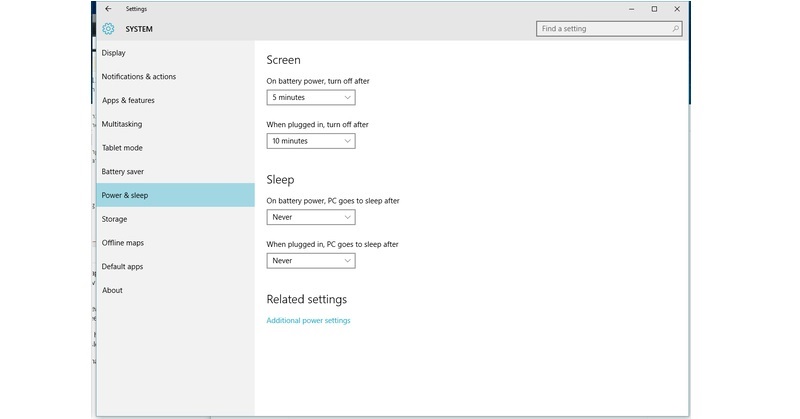Screen dimensions: 800x419
Task: Click the search magnifier icon
Action: point(676,29)
